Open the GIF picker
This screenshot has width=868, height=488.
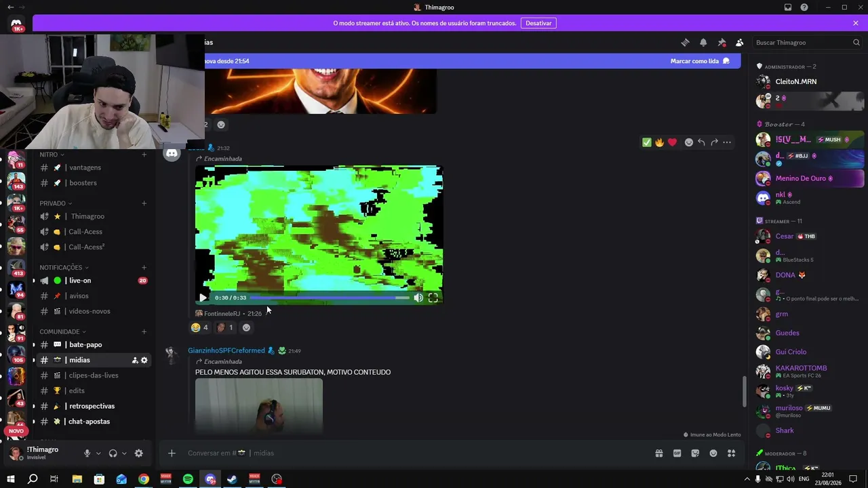677,453
